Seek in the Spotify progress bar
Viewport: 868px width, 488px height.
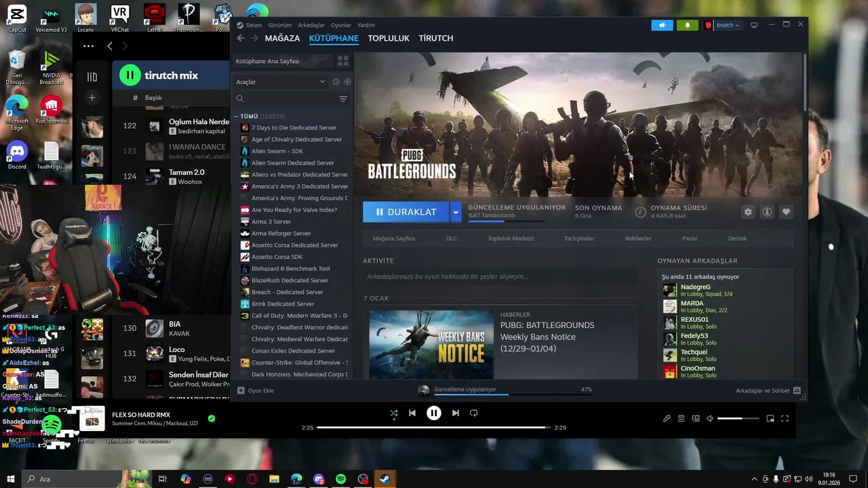coord(434,428)
